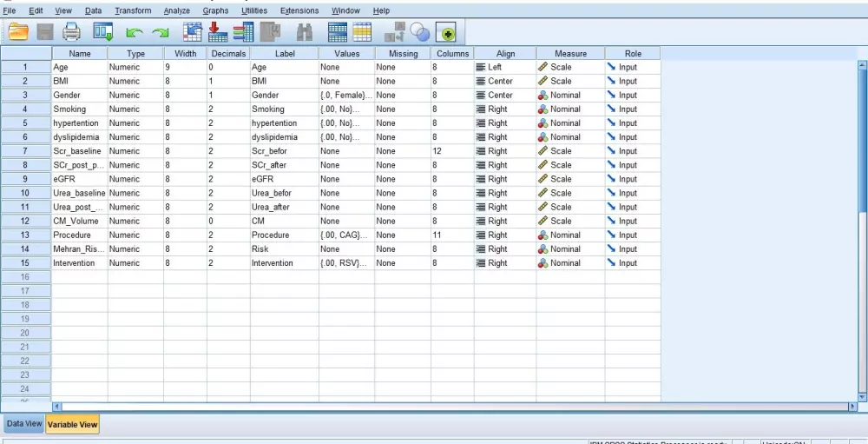Click the Measure column header
The height and width of the screenshot is (444, 868).
tap(571, 54)
